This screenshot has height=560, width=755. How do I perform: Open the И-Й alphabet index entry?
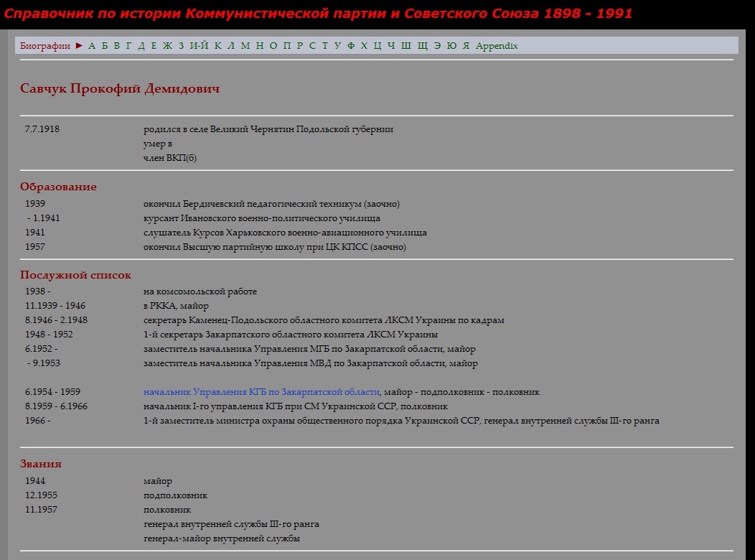[199, 46]
